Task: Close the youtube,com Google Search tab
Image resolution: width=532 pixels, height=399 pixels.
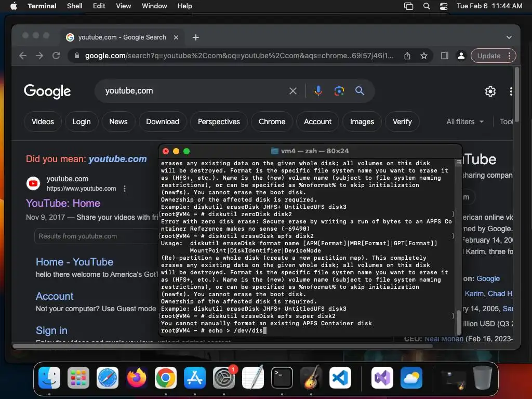Action: coord(176,37)
